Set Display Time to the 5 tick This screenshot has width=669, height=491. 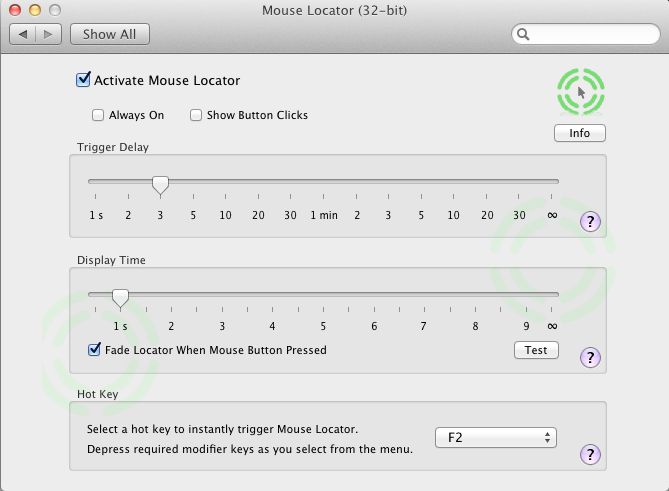tap(323, 309)
